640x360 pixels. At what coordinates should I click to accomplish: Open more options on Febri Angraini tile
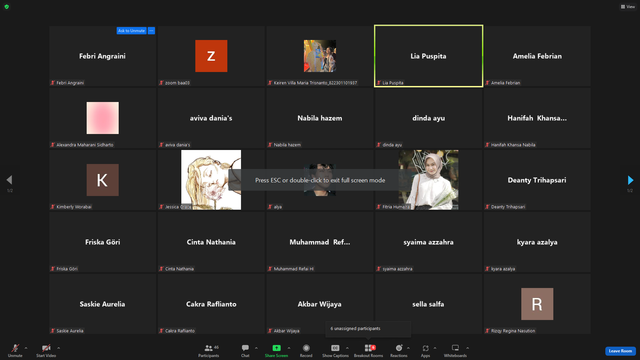[151, 31]
